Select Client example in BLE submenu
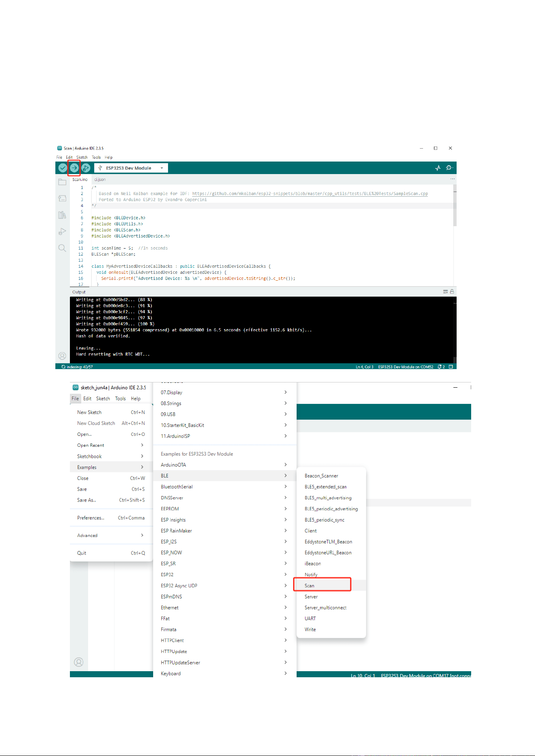 coord(331,531)
